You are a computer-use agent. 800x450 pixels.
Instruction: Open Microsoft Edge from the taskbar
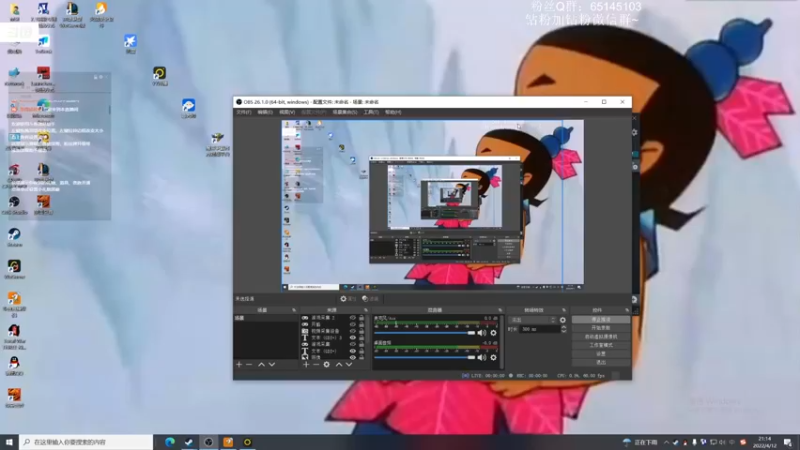tap(169, 442)
